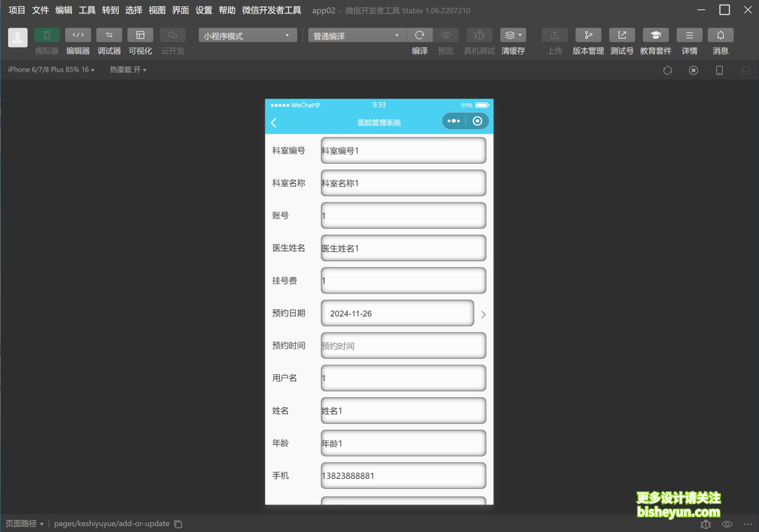Image resolution: width=759 pixels, height=532 pixels.
Task: Open the messages bell icon
Action: coord(721,35)
